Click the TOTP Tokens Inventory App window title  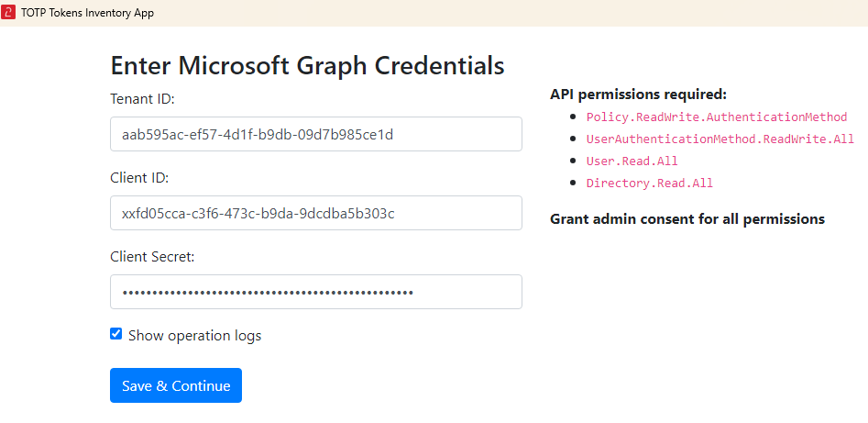click(x=87, y=13)
